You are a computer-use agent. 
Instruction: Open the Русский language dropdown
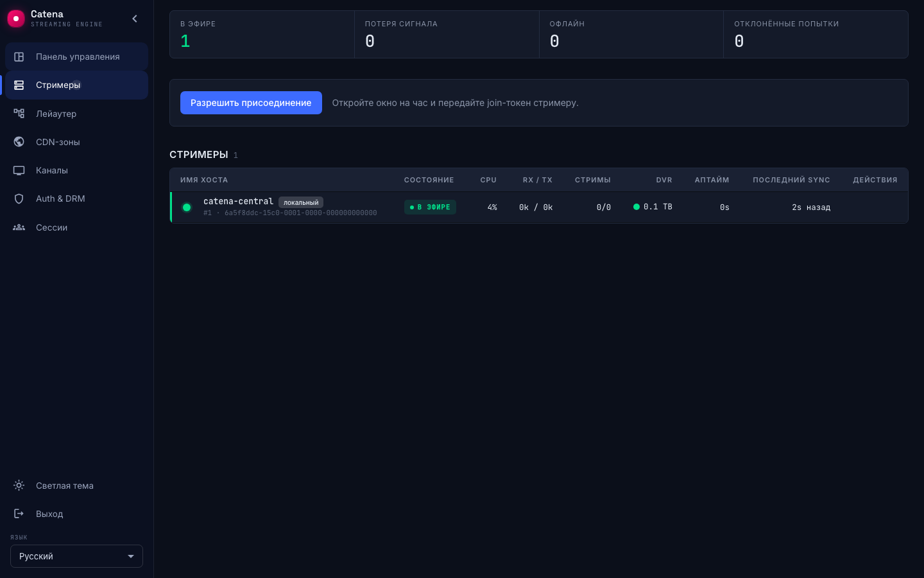coord(76,556)
